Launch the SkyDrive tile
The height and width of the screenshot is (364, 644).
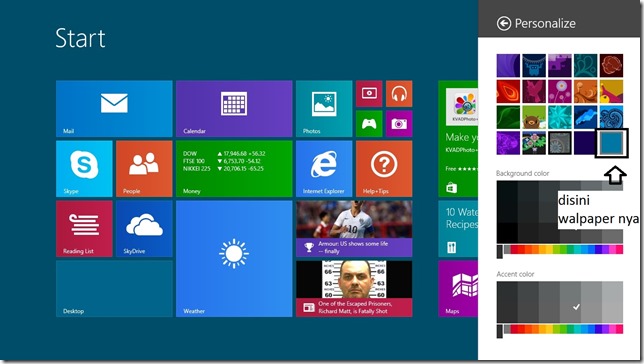(x=144, y=229)
